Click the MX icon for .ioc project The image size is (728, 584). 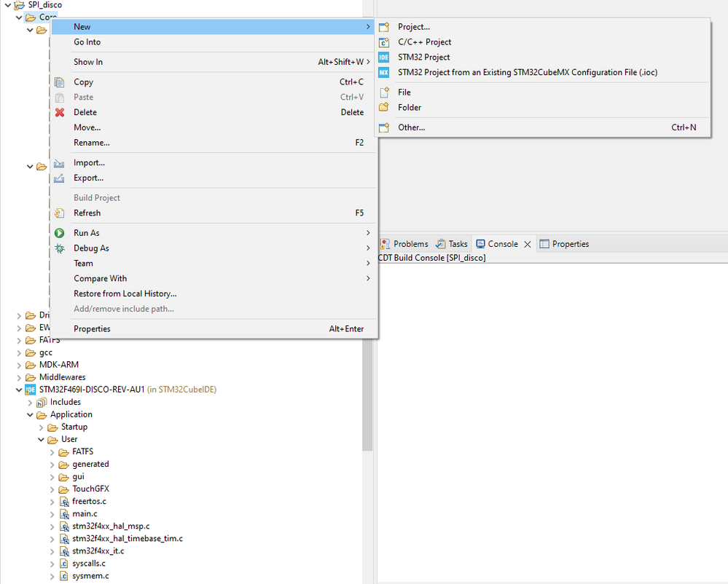pos(384,72)
